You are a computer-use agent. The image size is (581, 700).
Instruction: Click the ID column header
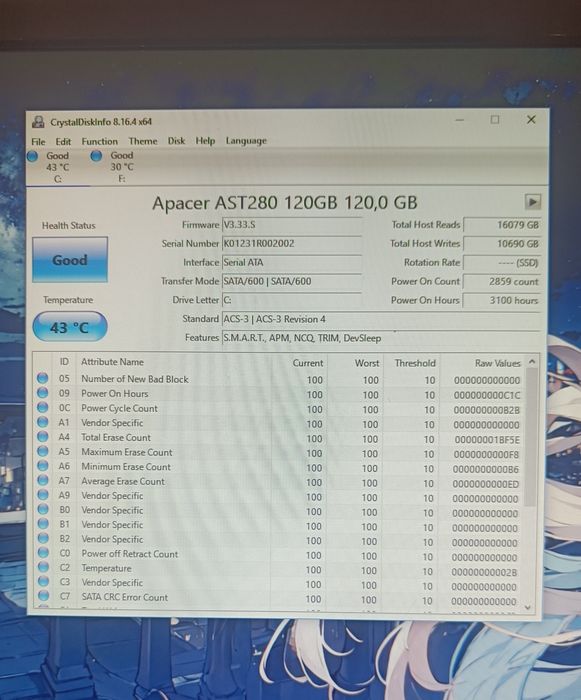64,362
